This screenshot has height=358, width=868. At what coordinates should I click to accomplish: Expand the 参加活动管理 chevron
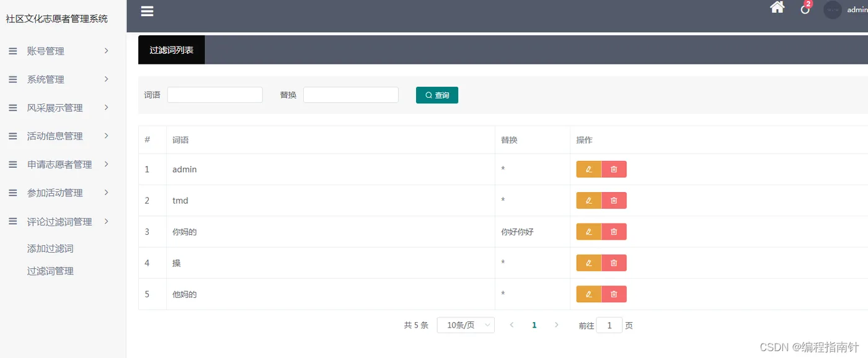pyautogui.click(x=107, y=193)
